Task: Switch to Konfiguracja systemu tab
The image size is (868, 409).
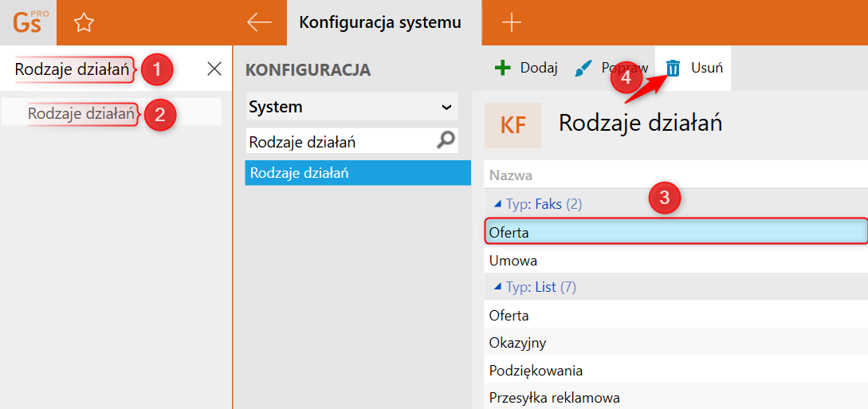Action: 379,22
